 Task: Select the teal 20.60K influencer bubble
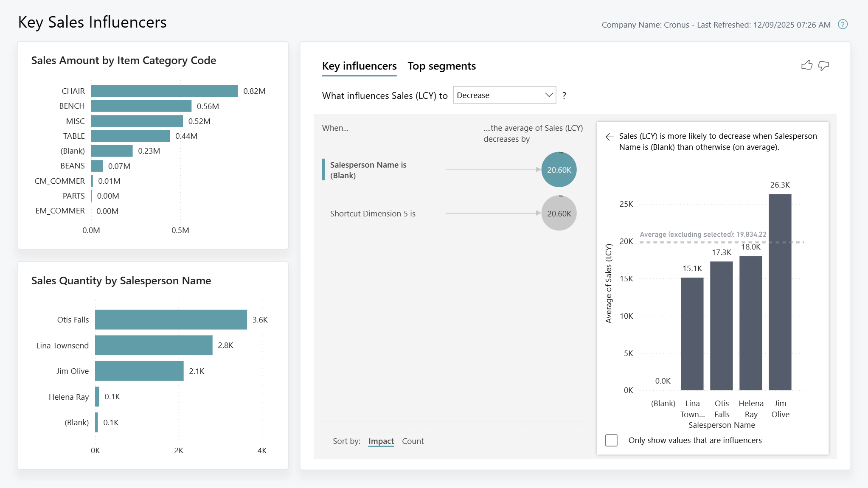click(559, 170)
